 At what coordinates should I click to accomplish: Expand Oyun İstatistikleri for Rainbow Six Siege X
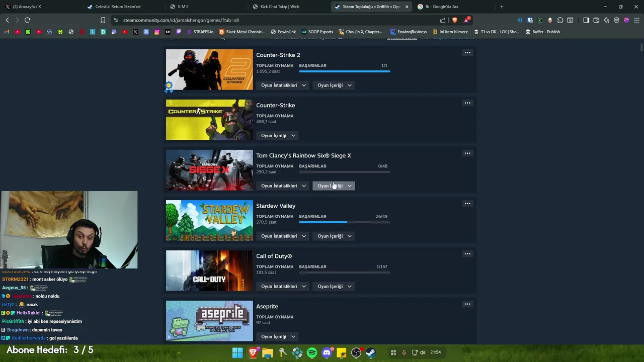283,186
